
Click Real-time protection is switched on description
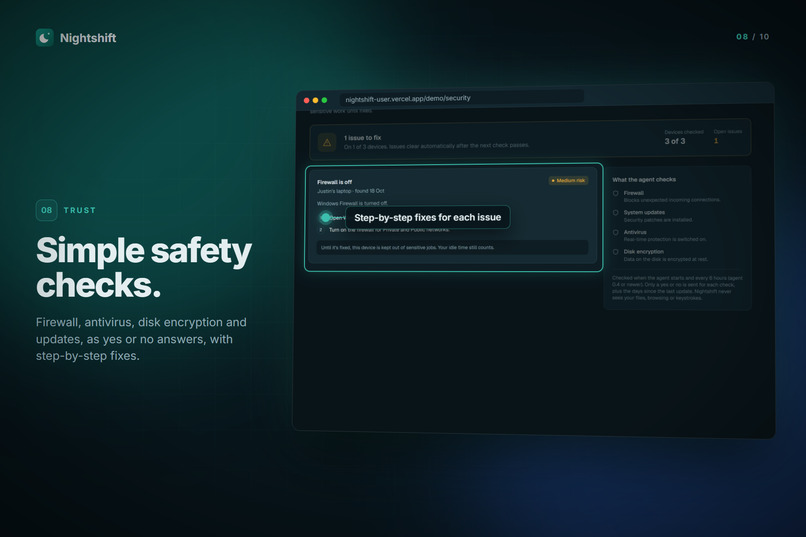[x=665, y=239]
